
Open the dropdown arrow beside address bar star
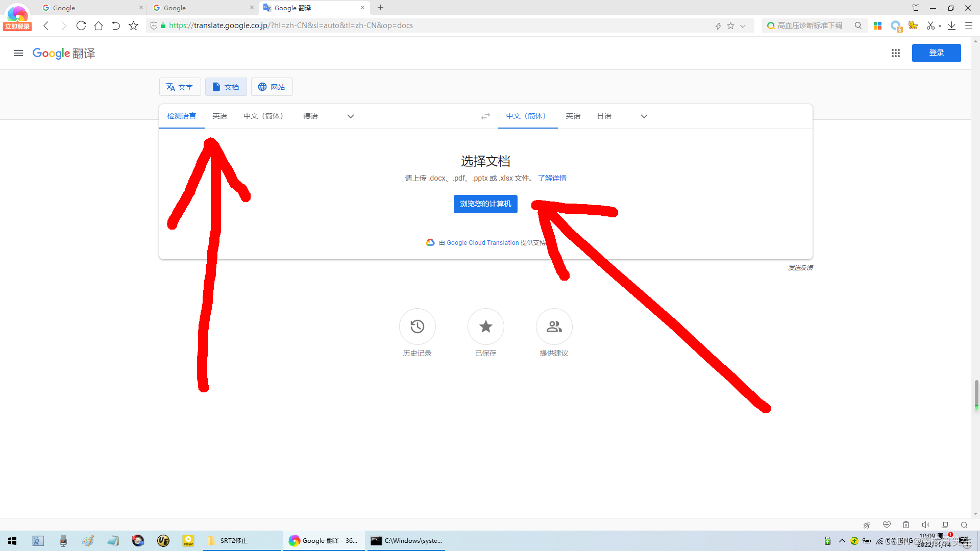pos(743,26)
